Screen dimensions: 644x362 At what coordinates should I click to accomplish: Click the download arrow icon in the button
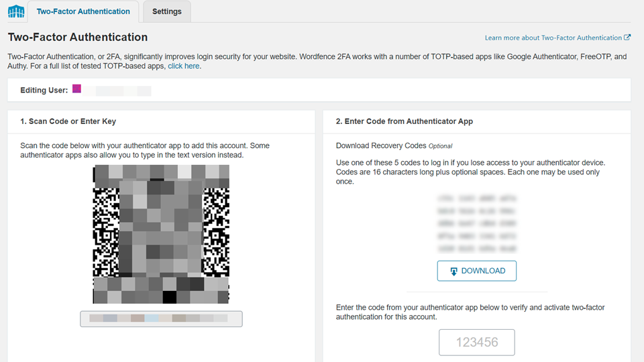454,271
